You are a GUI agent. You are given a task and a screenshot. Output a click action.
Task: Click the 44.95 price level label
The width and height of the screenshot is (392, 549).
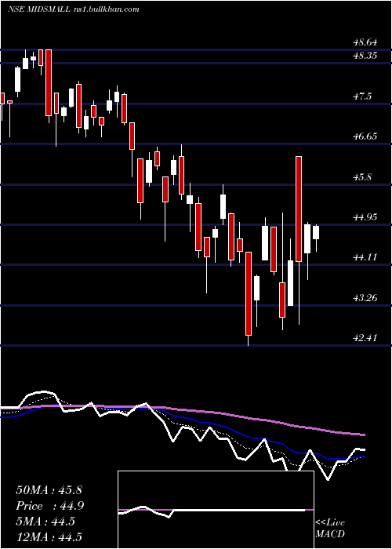[x=365, y=217]
